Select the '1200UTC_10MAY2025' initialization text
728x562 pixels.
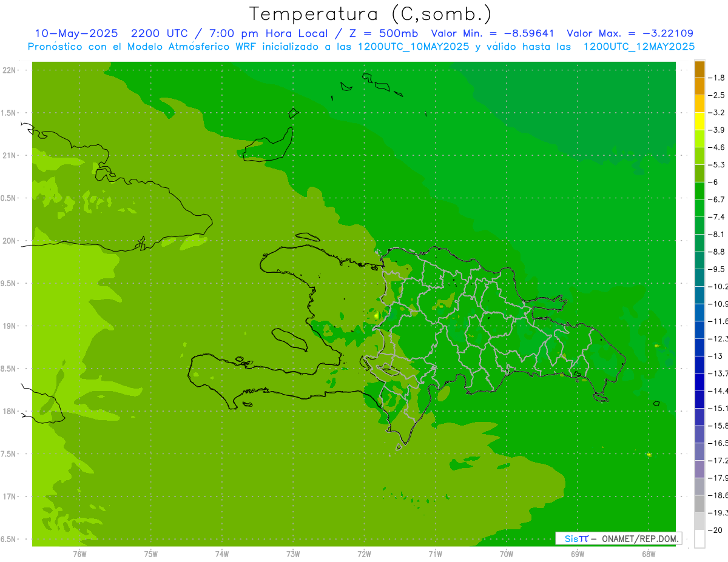[x=414, y=46]
